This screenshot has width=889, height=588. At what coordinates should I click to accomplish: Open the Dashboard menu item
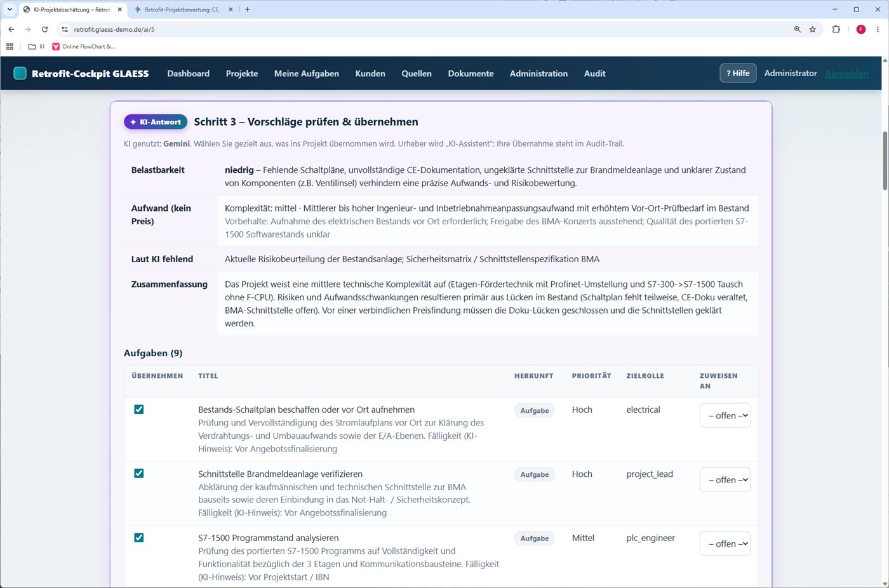point(189,74)
